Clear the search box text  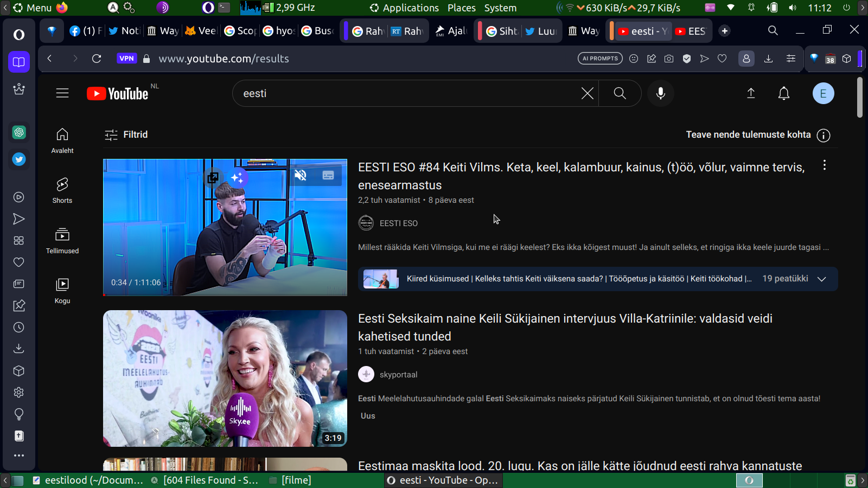[x=587, y=93]
